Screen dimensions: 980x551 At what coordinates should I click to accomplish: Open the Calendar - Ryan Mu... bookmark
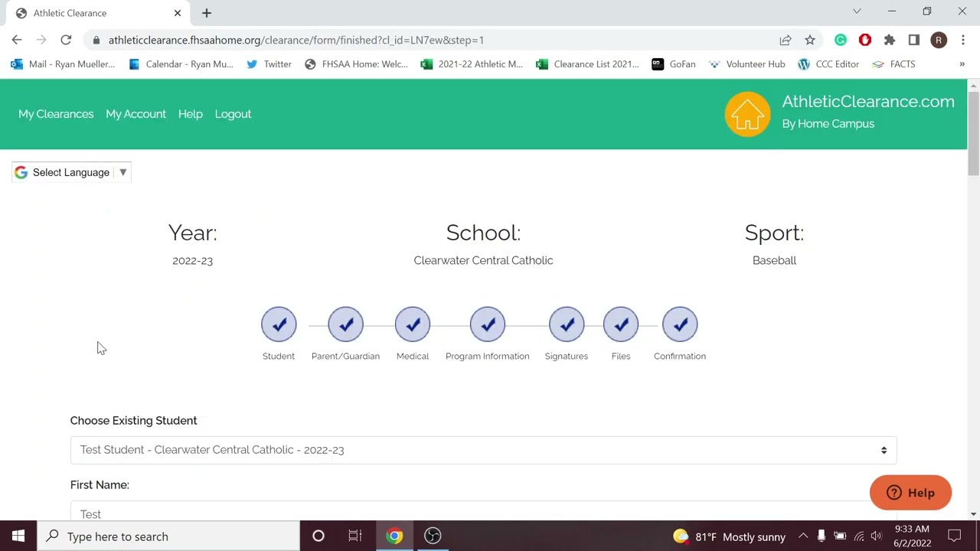pyautogui.click(x=181, y=64)
